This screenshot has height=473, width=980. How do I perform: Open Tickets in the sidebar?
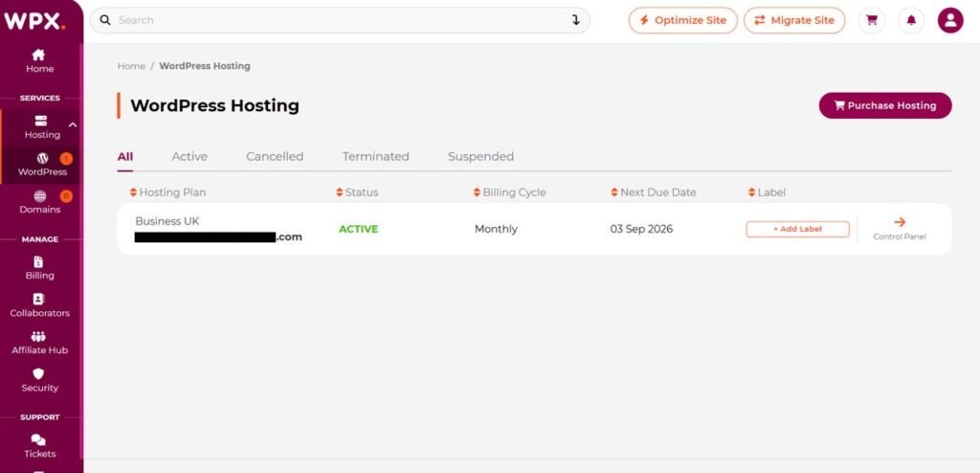[39, 447]
